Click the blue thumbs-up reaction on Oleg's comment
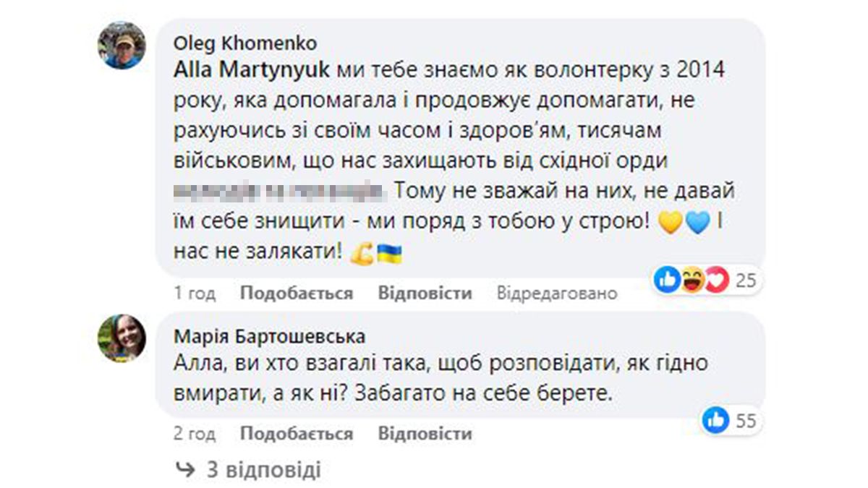Screen dimensions: 868x488 (x=667, y=280)
